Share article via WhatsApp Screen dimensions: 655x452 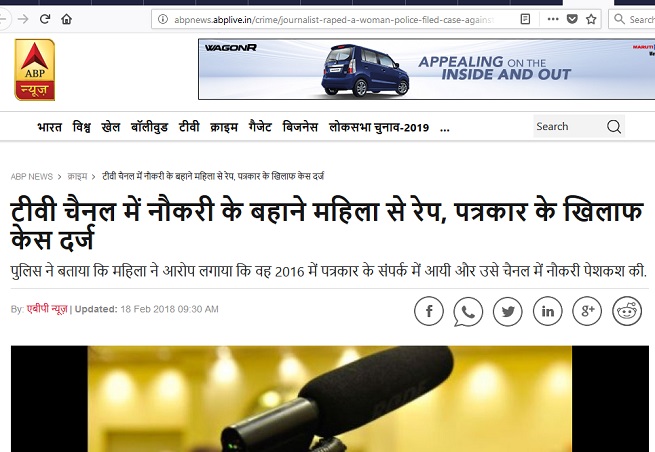tap(468, 312)
